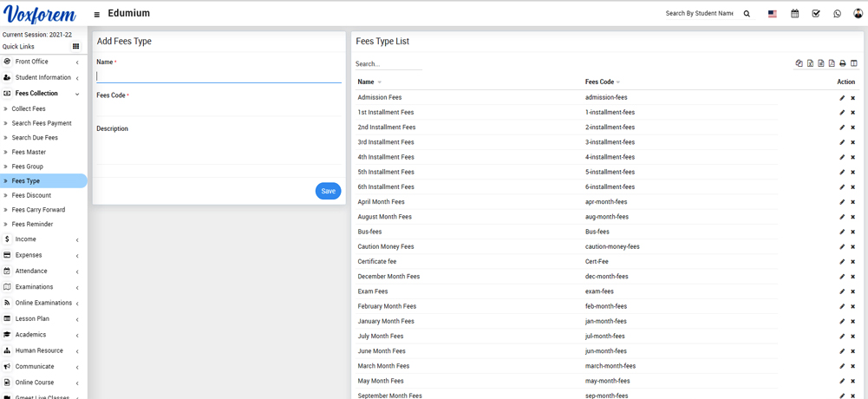Edit the Admission Fees entry
This screenshot has width=868, height=399.
[842, 98]
